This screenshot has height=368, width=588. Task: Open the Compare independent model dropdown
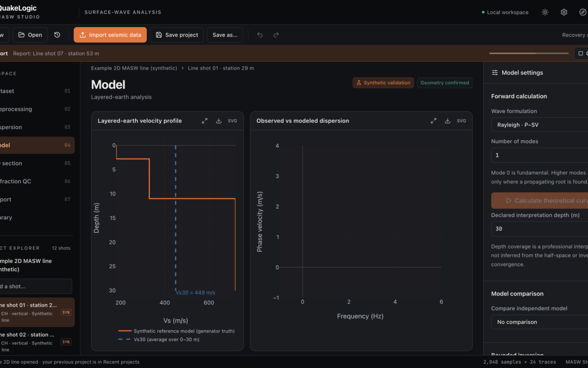coord(539,322)
